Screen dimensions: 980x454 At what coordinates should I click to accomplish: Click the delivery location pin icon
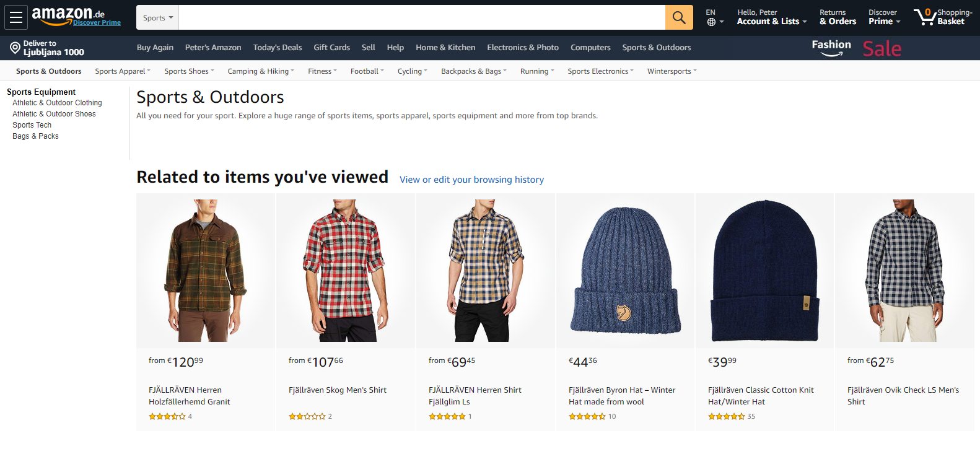(15, 48)
